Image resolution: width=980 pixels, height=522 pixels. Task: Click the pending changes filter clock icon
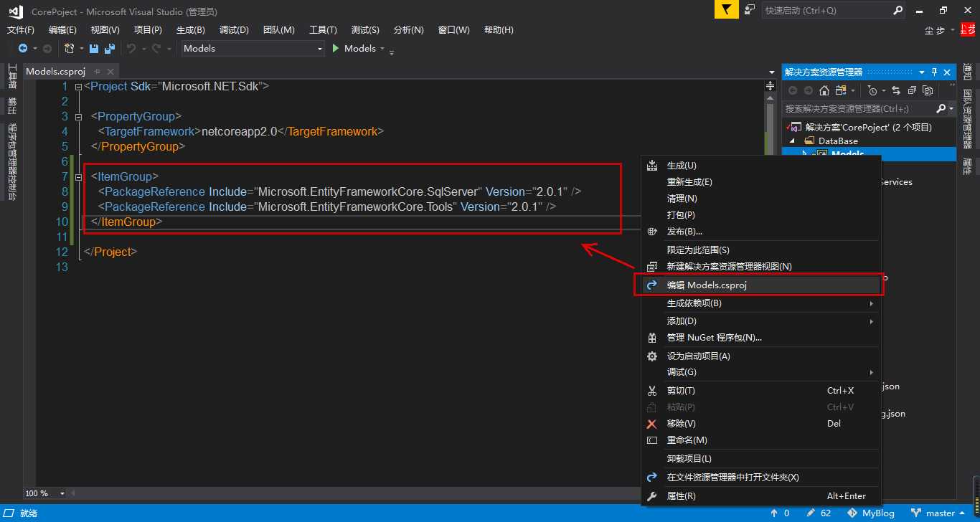(x=872, y=90)
